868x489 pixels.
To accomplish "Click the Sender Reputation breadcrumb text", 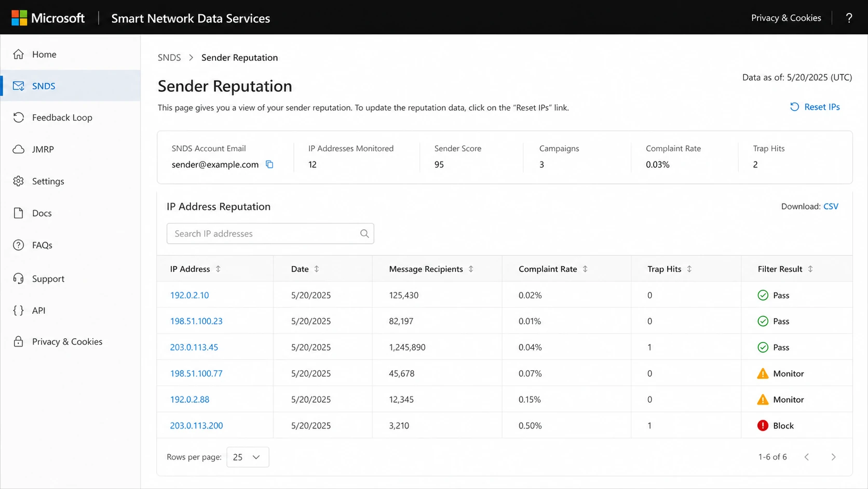I will (x=239, y=57).
